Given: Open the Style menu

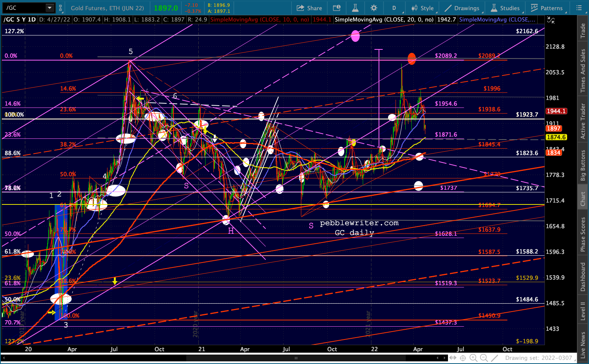Looking at the screenshot, I should pyautogui.click(x=423, y=8).
